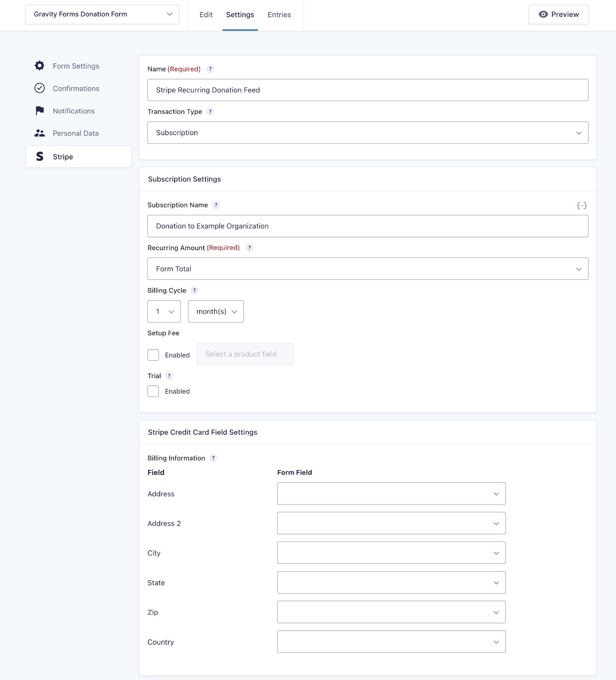Open help tooltip for Trial
The width and height of the screenshot is (616, 680).
[169, 376]
